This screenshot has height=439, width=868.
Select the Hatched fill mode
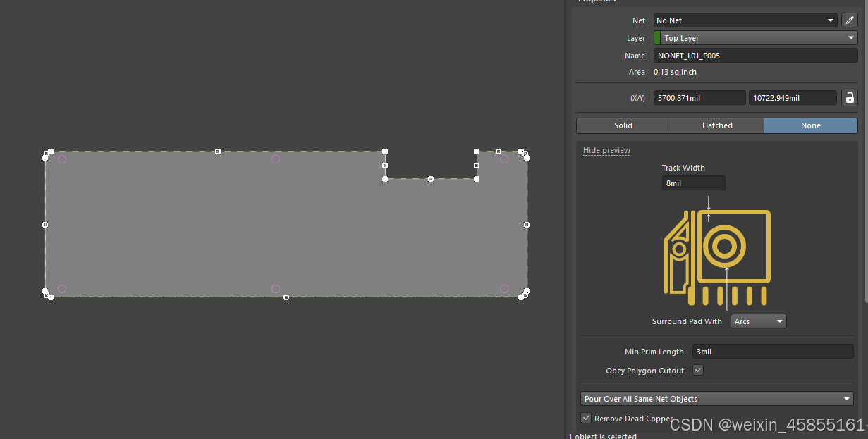[x=717, y=125]
